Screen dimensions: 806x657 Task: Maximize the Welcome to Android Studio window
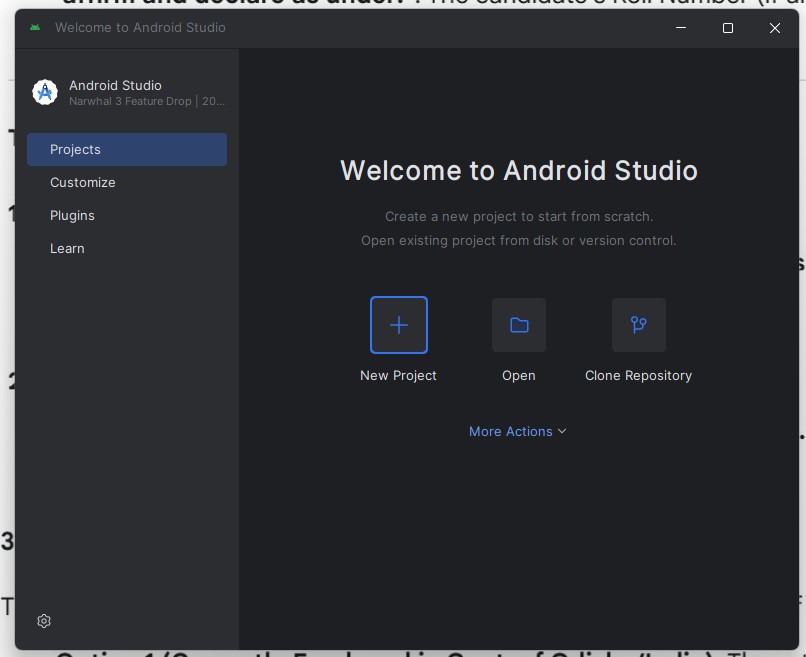[x=728, y=28]
